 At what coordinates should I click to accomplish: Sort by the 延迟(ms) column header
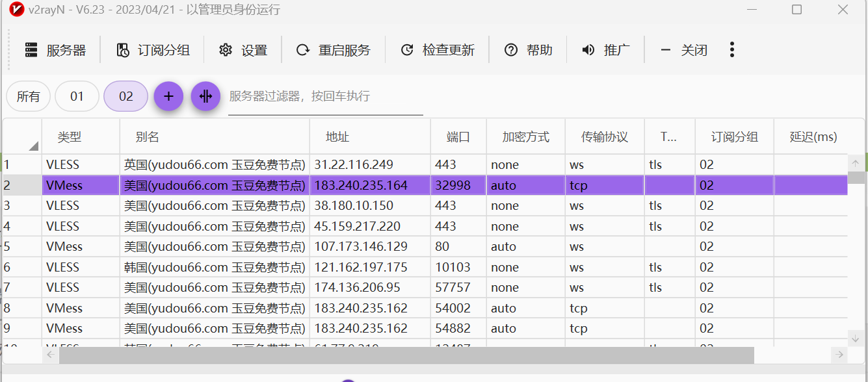813,137
